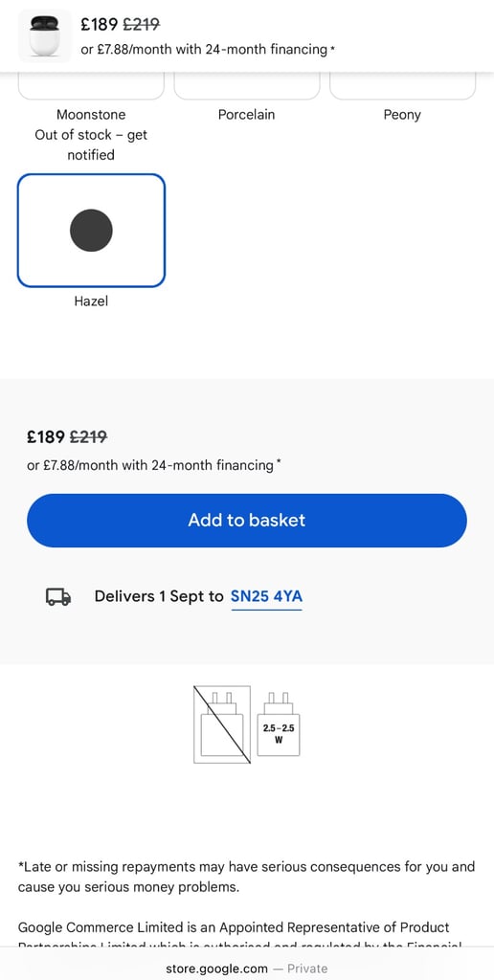Click the sticky header £189 price

[x=100, y=24]
